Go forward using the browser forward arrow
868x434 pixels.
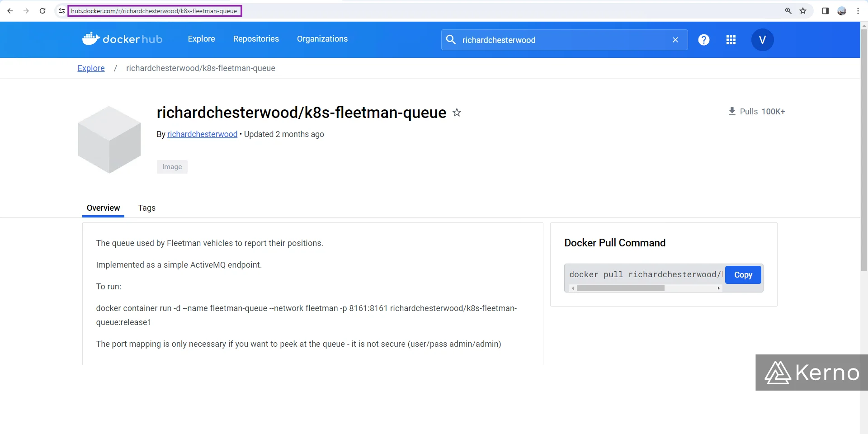pos(26,11)
